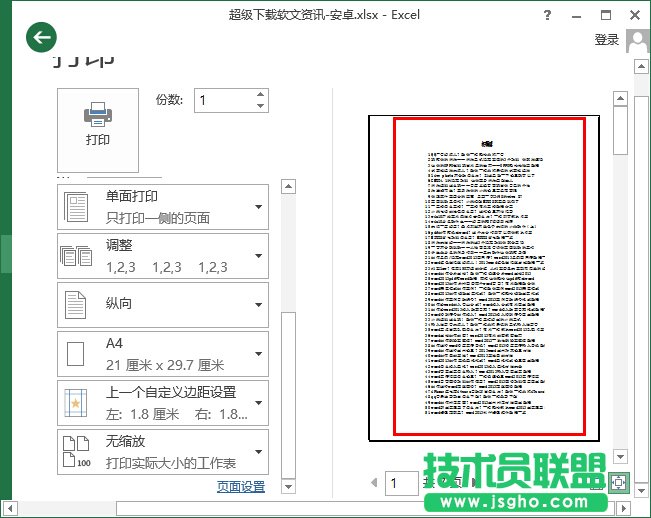Click the current page number box
The height and width of the screenshot is (518, 651).
[x=402, y=484]
